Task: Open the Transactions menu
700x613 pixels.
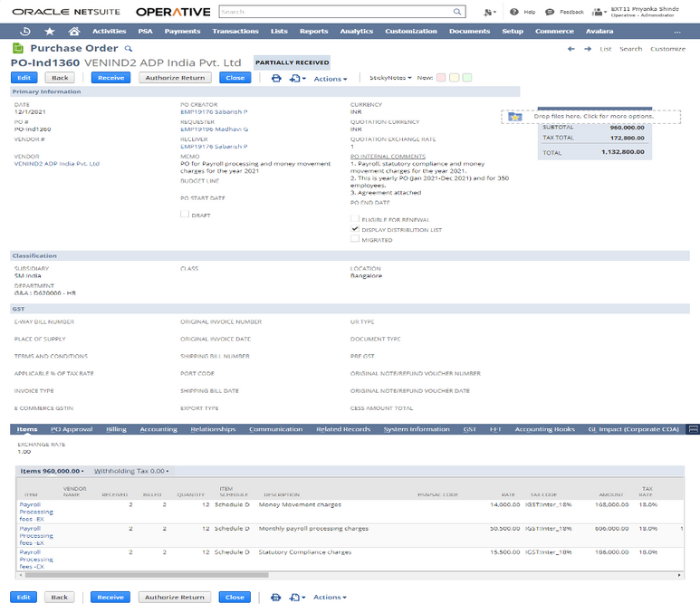Action: point(235,32)
